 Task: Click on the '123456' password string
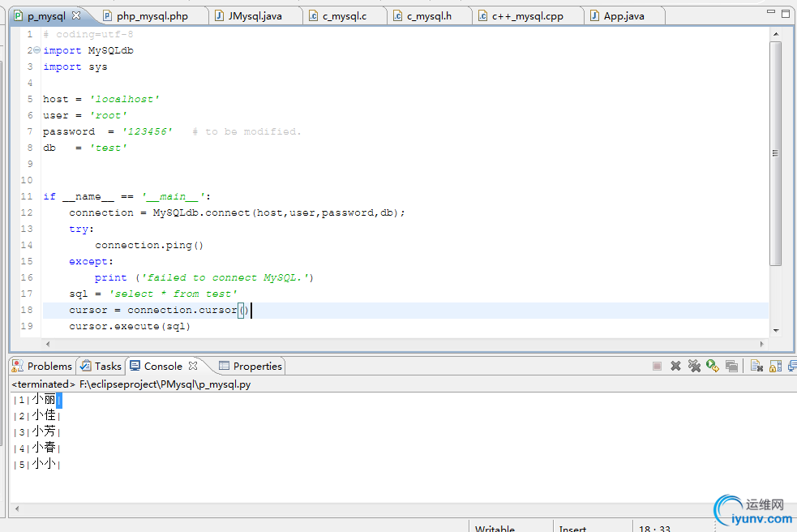coord(148,131)
